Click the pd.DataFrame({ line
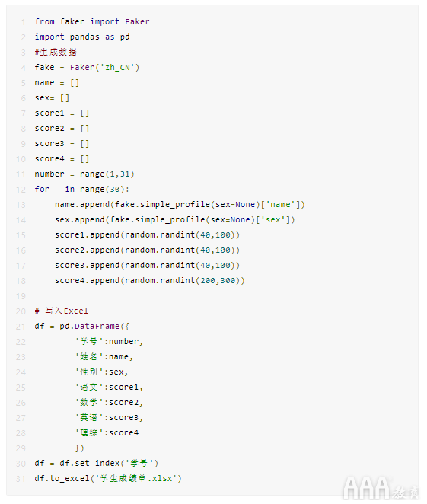This screenshot has width=427, height=504. [x=81, y=327]
